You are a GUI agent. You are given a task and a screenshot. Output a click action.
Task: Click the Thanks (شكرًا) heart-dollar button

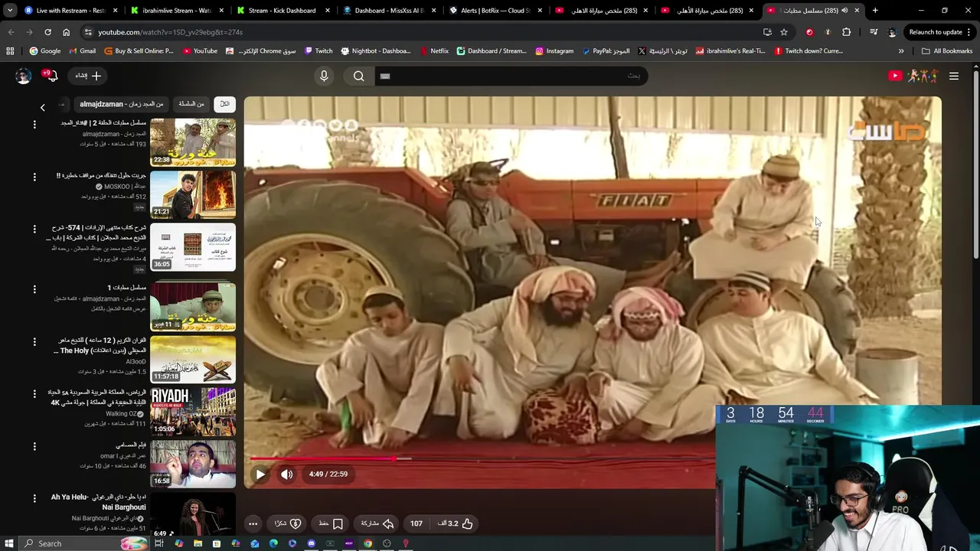pos(288,523)
